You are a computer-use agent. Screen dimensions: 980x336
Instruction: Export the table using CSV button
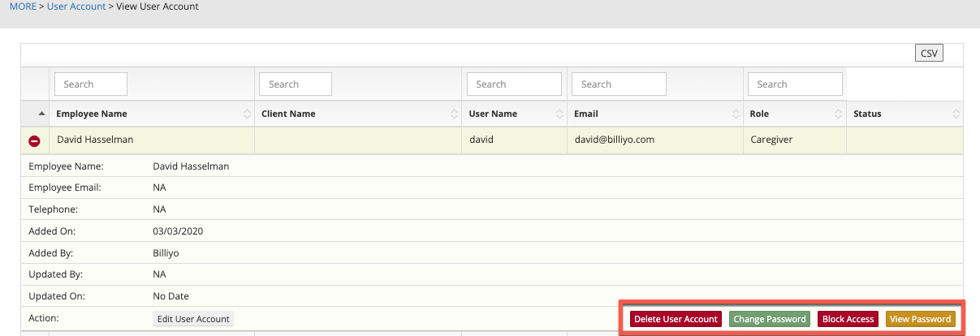coord(929,54)
